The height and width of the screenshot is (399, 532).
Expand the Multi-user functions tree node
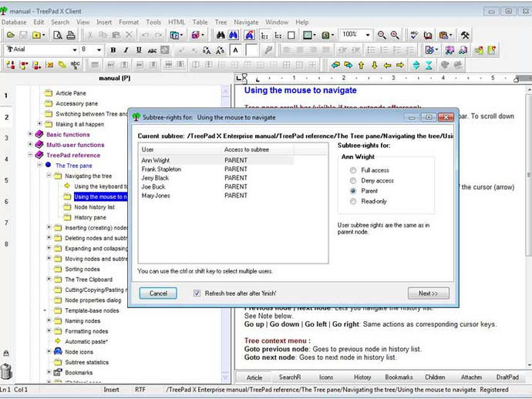click(x=30, y=144)
